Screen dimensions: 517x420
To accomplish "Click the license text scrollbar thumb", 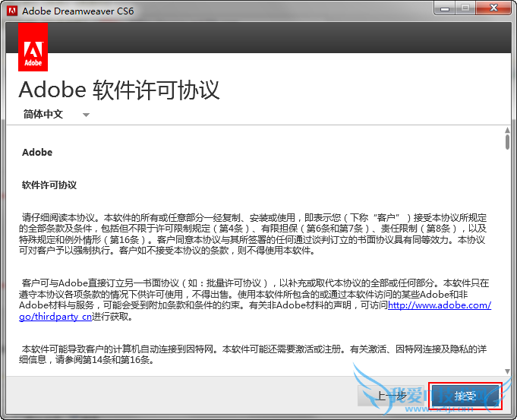I will point(507,142).
